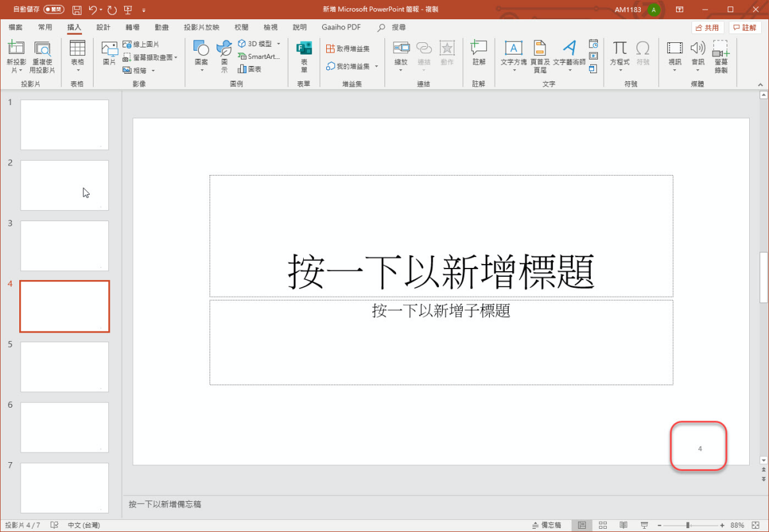Select the 螢幕錄製 (Screen Recording) icon

pyautogui.click(x=721, y=50)
